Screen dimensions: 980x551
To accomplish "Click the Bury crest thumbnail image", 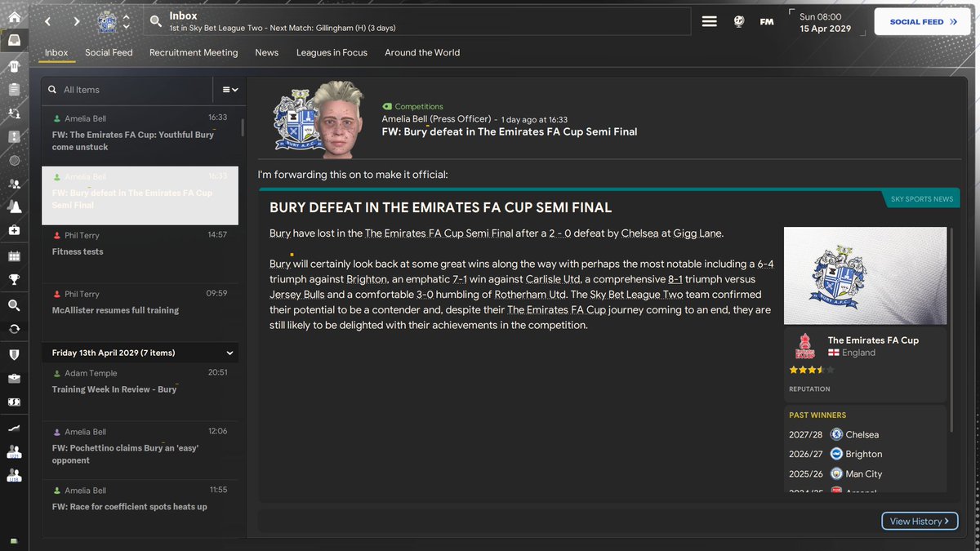I will [x=865, y=275].
